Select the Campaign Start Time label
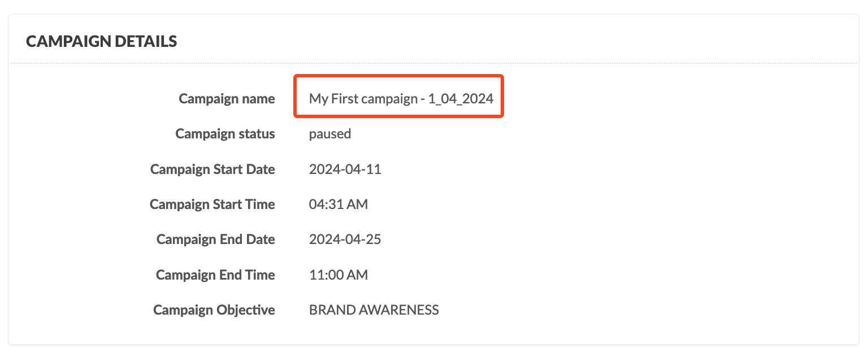868x357 pixels. [x=212, y=204]
